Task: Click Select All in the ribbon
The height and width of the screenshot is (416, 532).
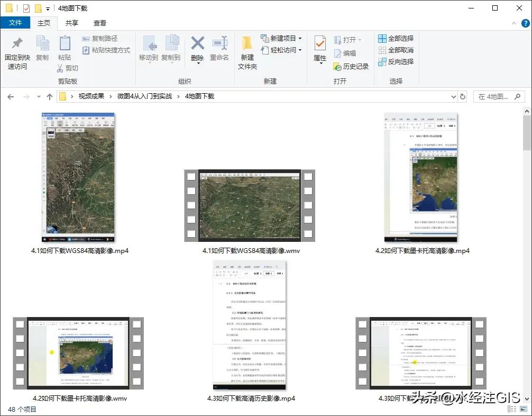Action: coord(396,38)
